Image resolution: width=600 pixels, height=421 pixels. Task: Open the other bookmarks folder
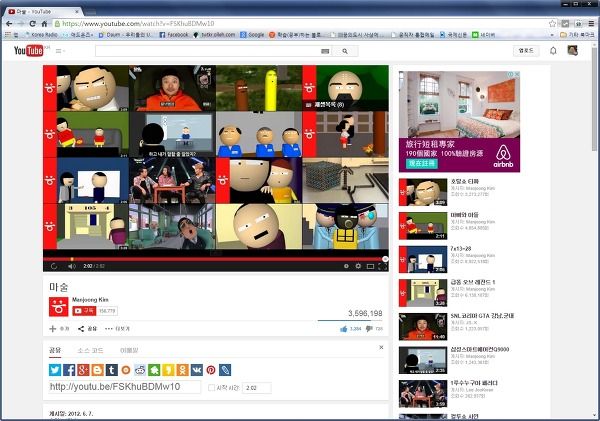[x=577, y=35]
